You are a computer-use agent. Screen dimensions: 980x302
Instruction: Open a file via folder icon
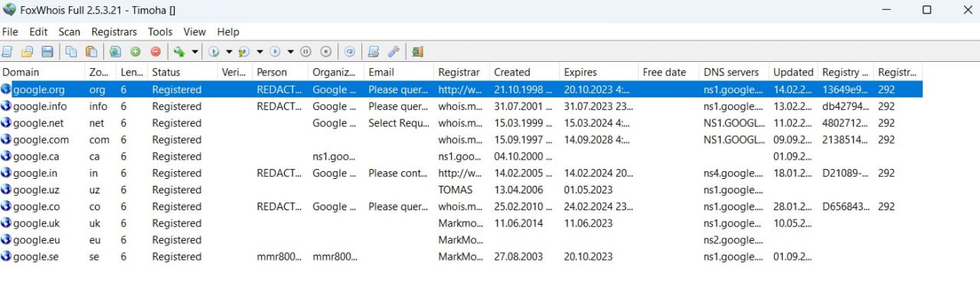click(28, 52)
